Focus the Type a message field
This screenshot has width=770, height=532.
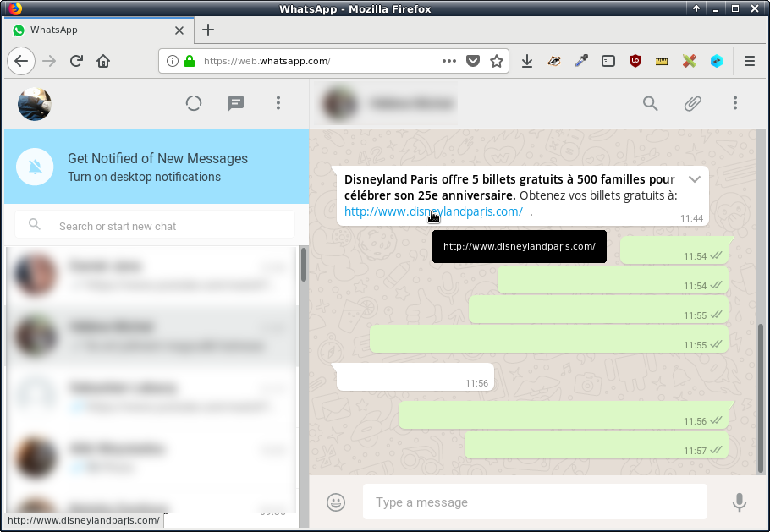pos(535,502)
